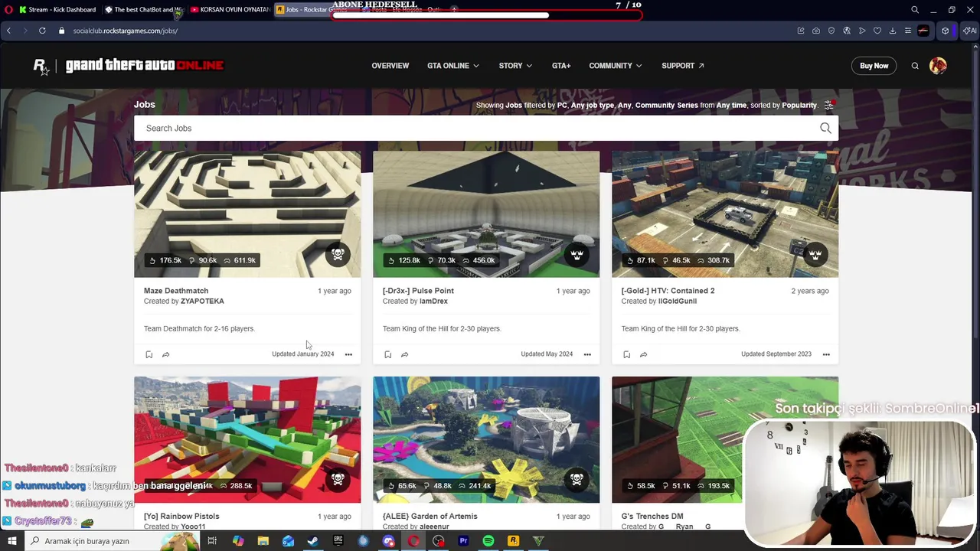Go back in browser history
The image size is (980, 551).
tap(8, 31)
